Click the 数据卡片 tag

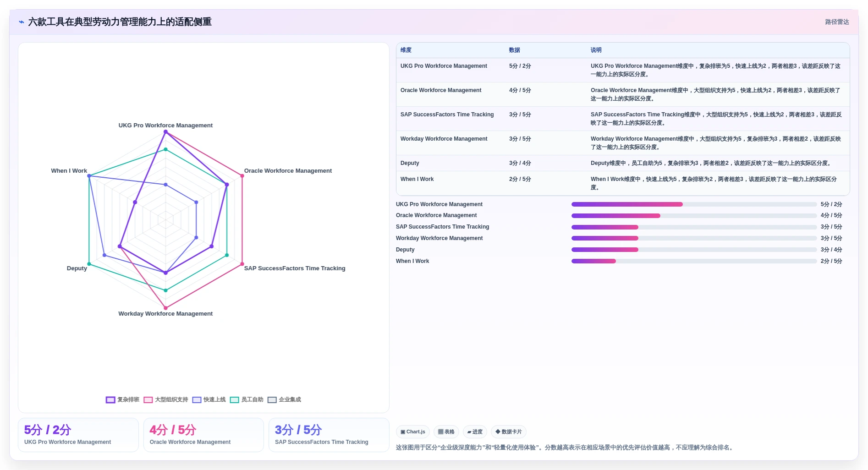509,432
